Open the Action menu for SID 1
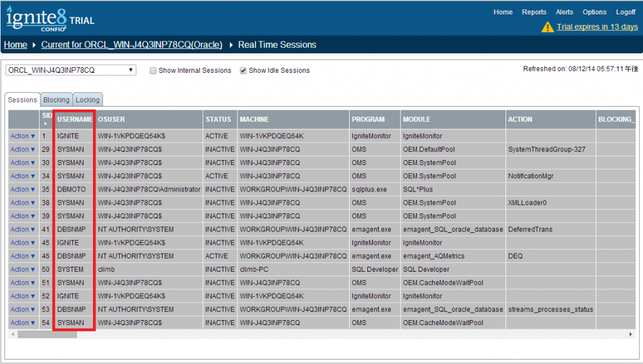 tap(22, 136)
